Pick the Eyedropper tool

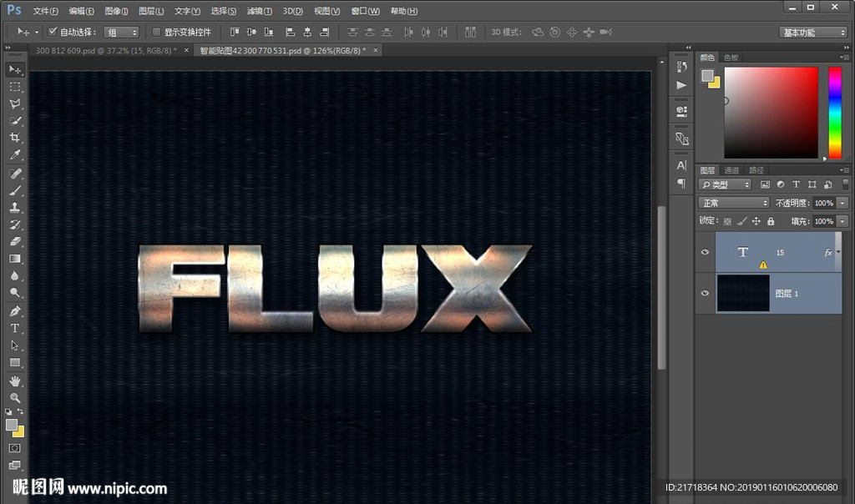coord(15,155)
